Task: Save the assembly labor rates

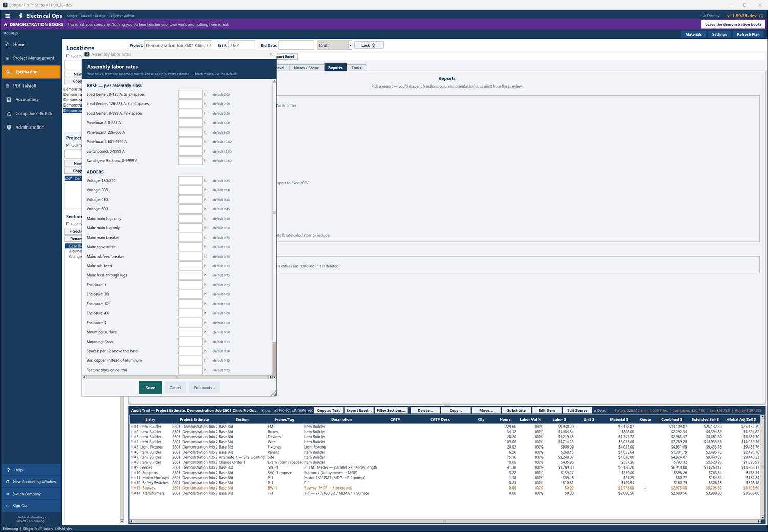Action: pyautogui.click(x=150, y=388)
